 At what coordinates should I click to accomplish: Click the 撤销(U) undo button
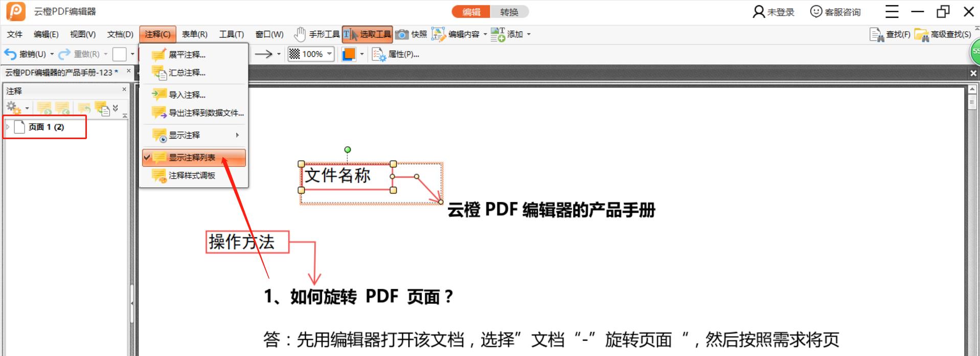[25, 54]
